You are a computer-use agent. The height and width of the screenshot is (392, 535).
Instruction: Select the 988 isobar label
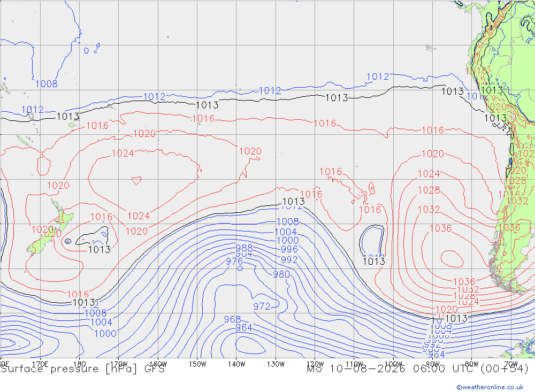pyautogui.click(x=244, y=248)
